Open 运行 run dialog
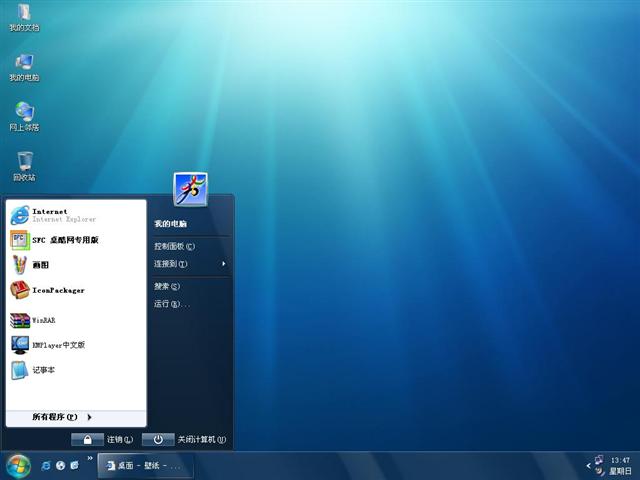 point(191,304)
